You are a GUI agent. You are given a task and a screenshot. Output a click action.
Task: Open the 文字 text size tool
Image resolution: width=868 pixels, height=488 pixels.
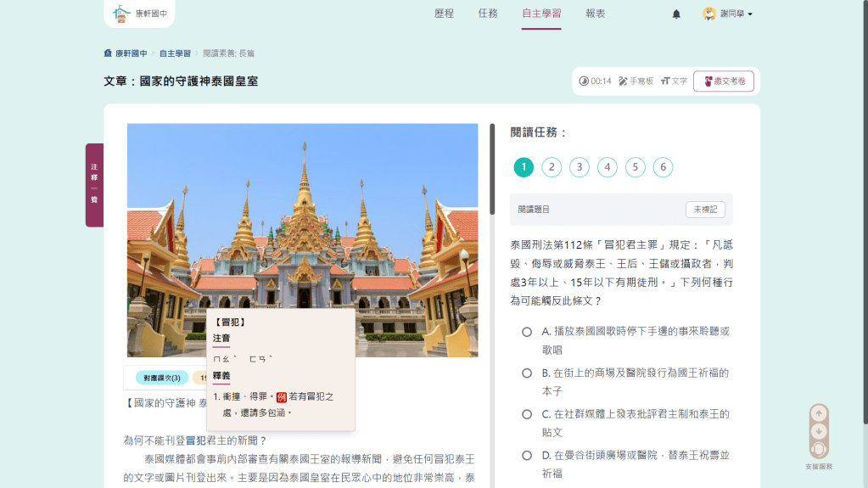pyautogui.click(x=674, y=81)
